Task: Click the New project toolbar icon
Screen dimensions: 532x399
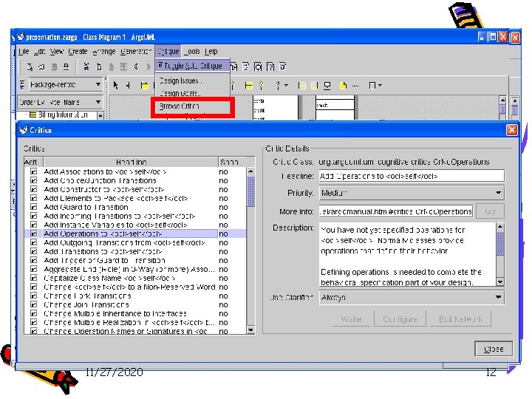Action: (30, 66)
